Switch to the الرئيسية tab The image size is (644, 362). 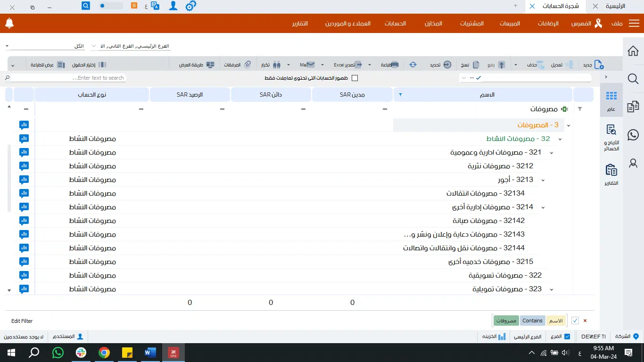[615, 6]
